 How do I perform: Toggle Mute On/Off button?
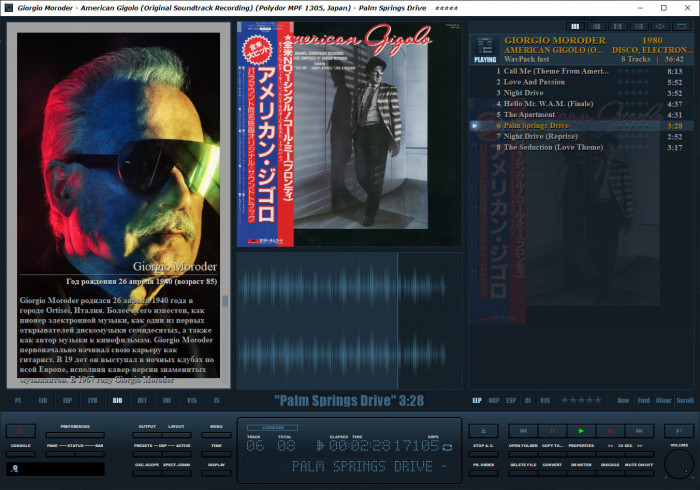point(639,473)
